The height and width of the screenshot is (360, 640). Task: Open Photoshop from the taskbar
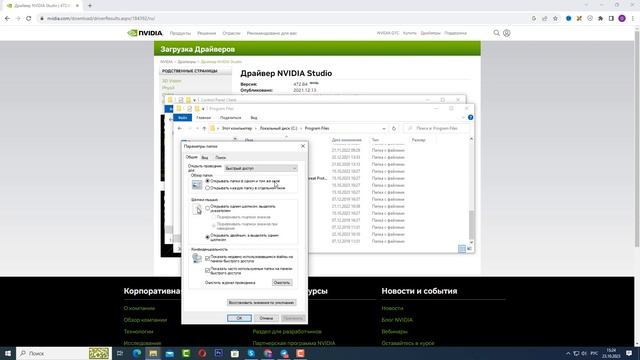[218, 353]
